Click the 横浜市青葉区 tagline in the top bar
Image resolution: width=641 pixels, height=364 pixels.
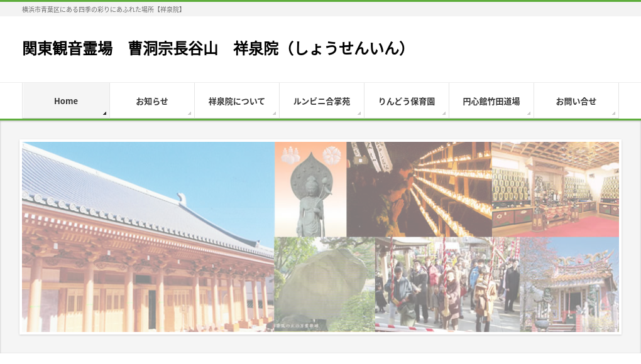(x=102, y=9)
